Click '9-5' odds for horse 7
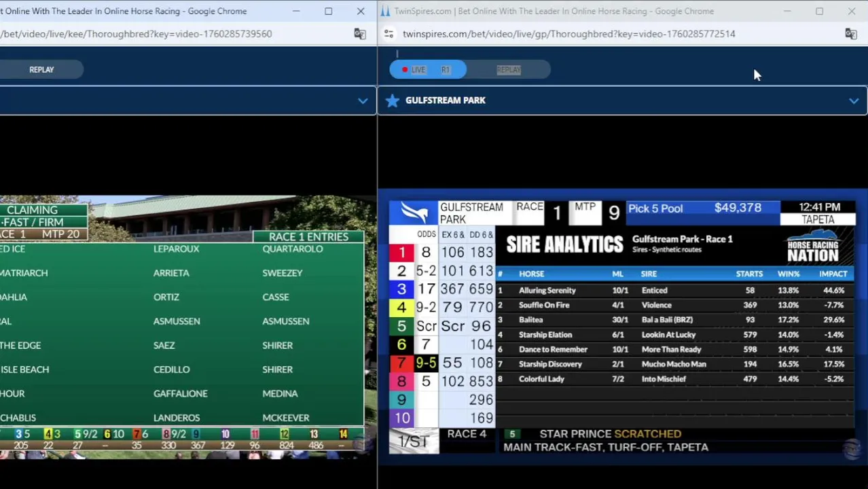 [x=426, y=363]
